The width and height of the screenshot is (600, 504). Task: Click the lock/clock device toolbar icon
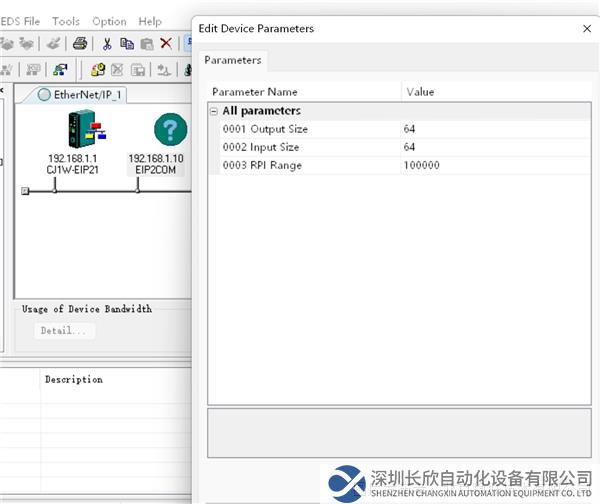click(x=98, y=69)
